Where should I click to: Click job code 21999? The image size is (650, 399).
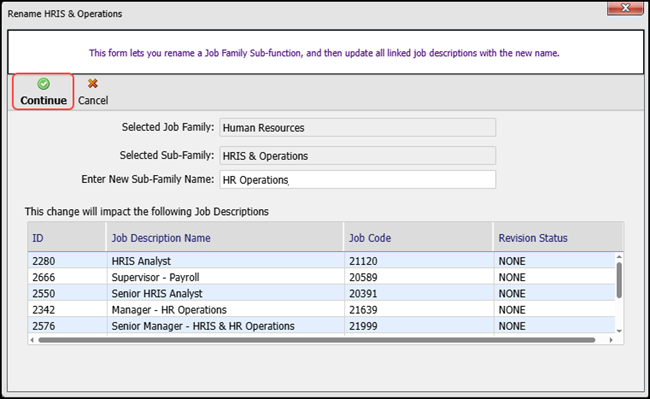[363, 326]
